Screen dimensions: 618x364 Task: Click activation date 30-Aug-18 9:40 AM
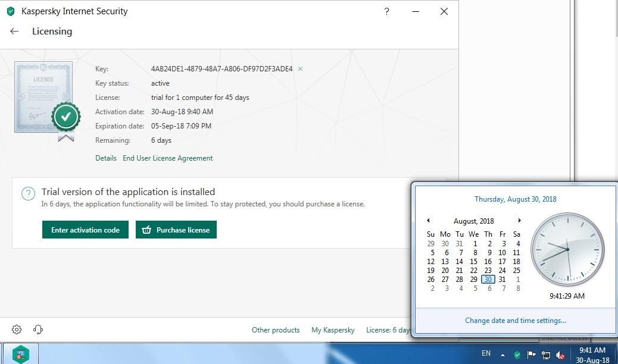tap(182, 112)
